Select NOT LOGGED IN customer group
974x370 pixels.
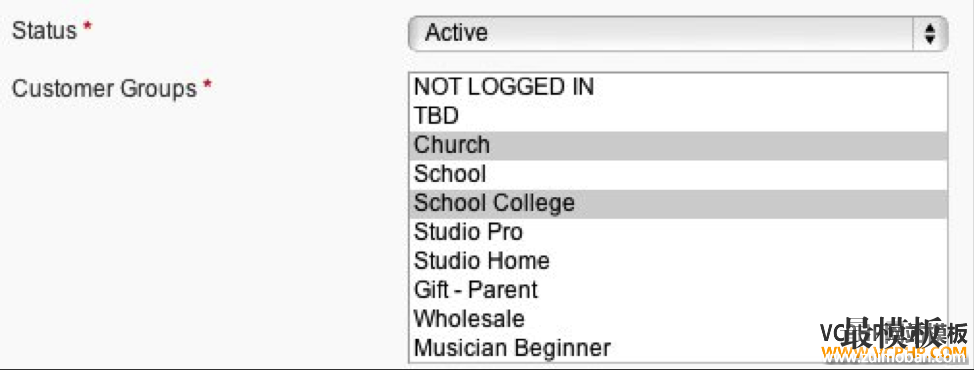tap(678, 86)
